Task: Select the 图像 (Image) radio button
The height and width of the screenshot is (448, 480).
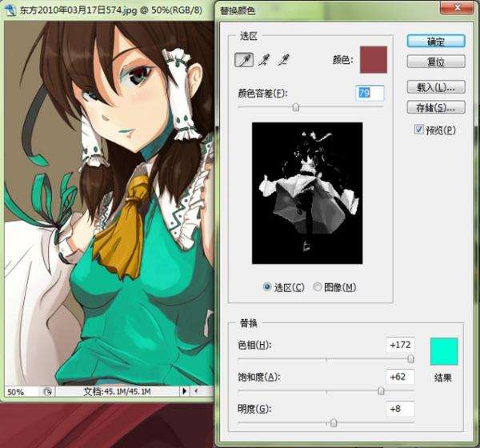Action: click(318, 287)
